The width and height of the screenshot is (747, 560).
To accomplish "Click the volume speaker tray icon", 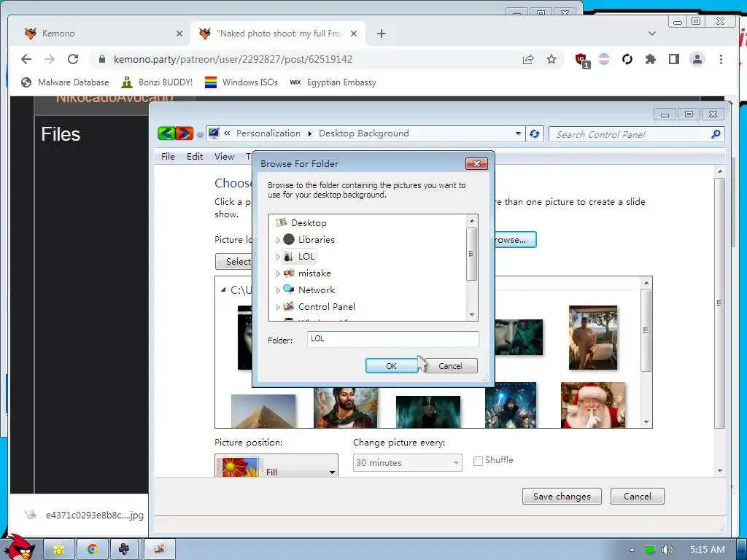I will (x=667, y=550).
